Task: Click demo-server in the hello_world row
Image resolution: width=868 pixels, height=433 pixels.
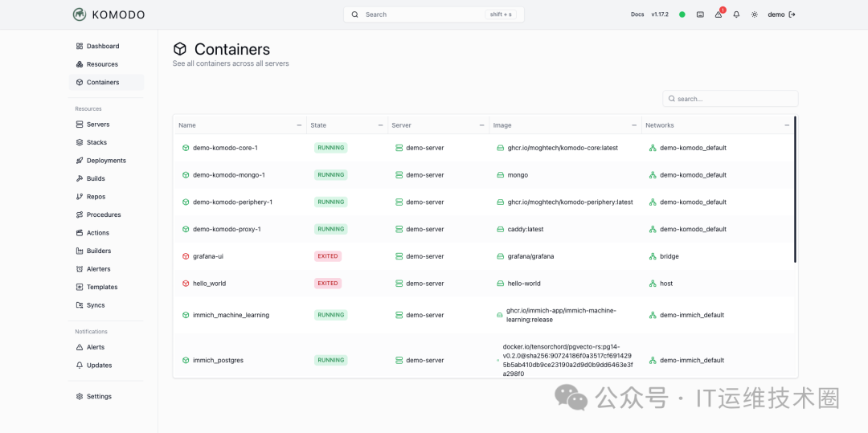Action: 425,284
